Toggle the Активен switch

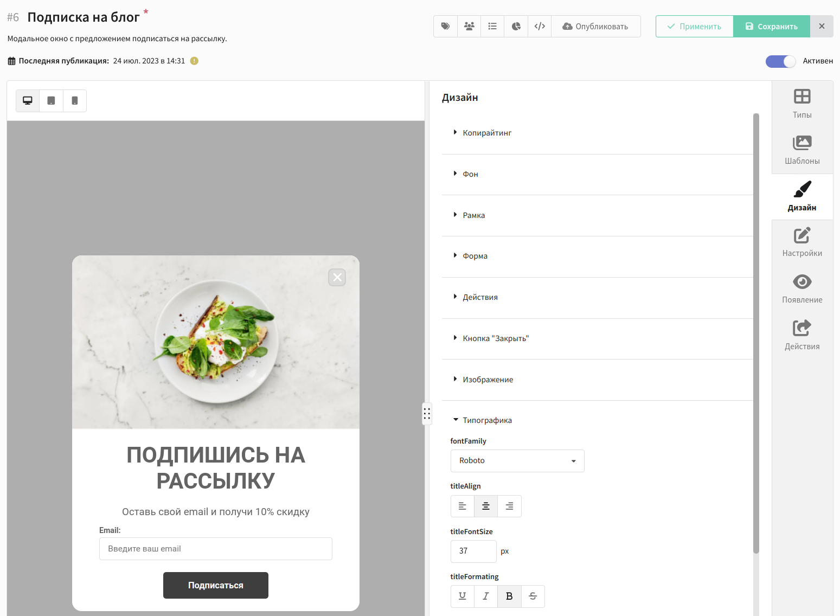click(x=780, y=61)
